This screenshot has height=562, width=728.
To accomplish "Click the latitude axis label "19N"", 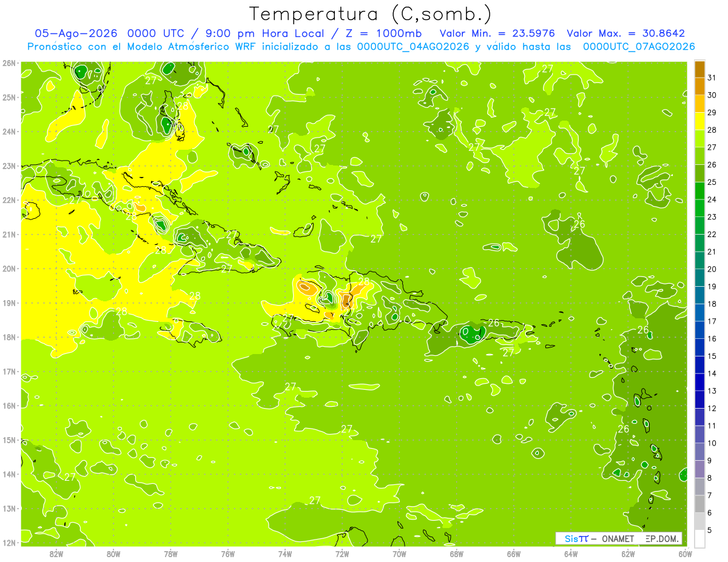I will pyautogui.click(x=9, y=303).
